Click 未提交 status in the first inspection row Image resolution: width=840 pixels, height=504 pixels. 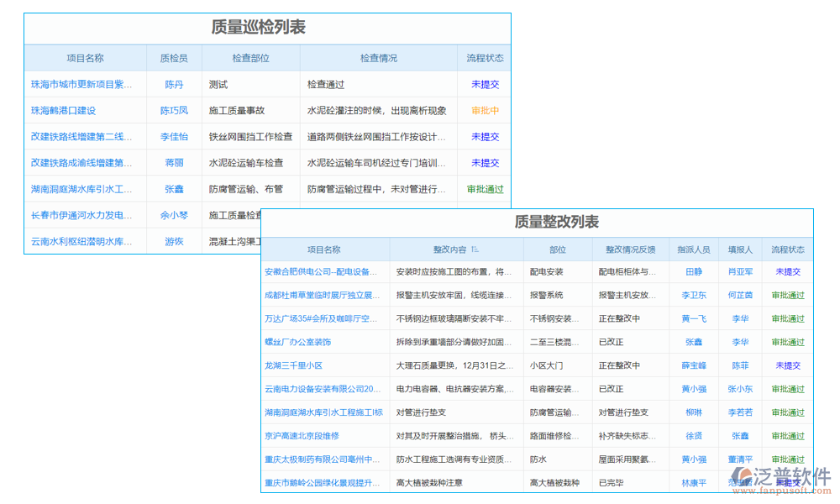[484, 84]
